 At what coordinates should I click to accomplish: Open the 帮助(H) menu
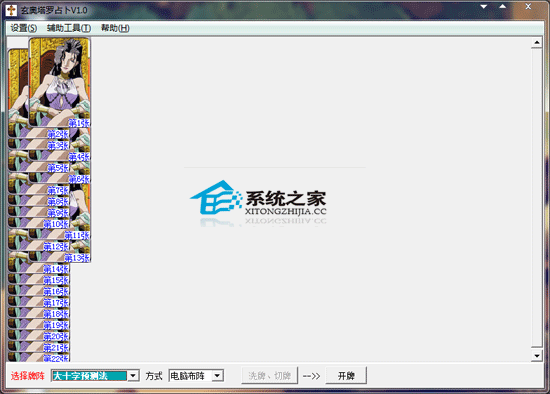coord(115,28)
